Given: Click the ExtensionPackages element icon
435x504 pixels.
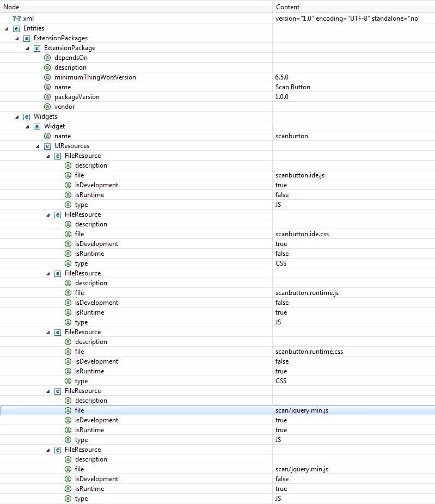Looking at the screenshot, I should coord(27,39).
